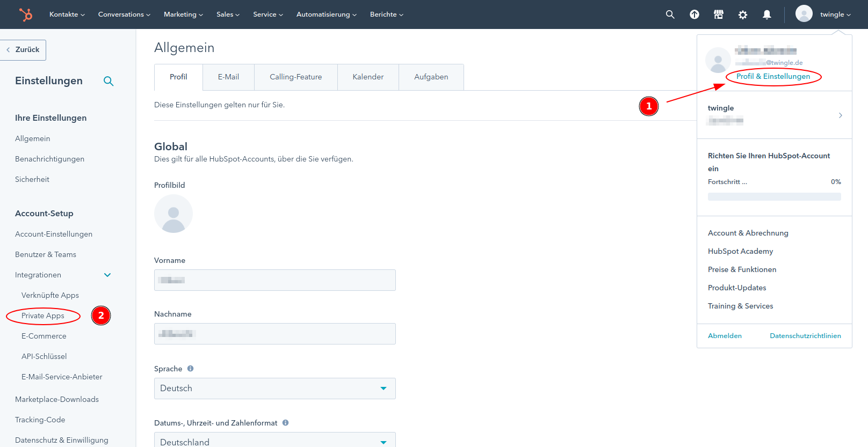Open Account & Abrechnung
The image size is (868, 447).
click(x=748, y=233)
